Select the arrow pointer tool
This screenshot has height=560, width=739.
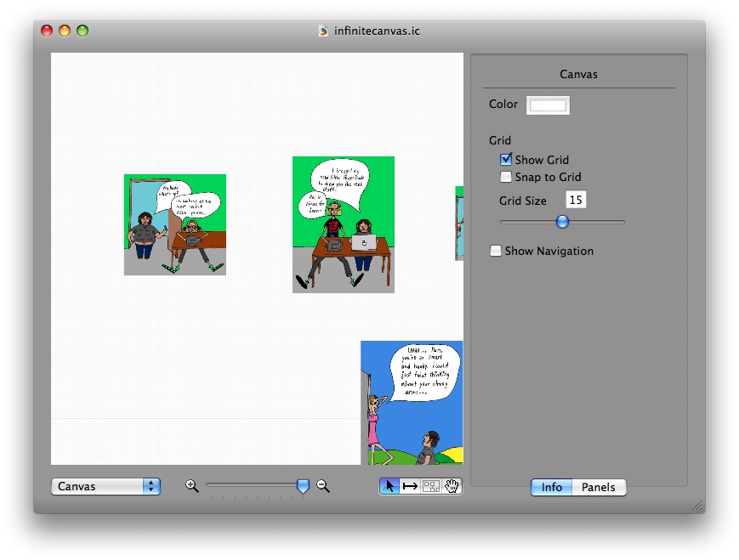click(389, 486)
